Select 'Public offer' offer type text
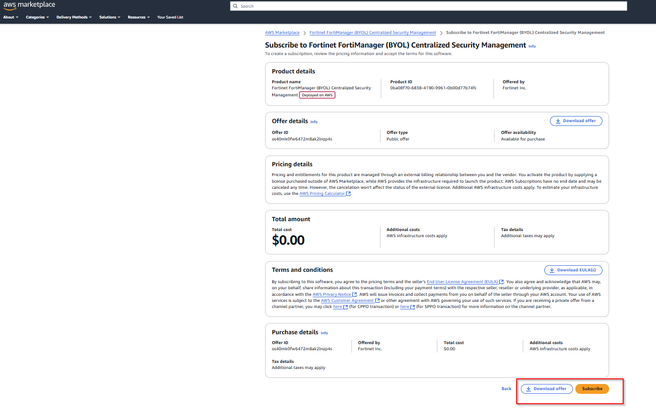This screenshot has width=656, height=417. click(x=398, y=139)
